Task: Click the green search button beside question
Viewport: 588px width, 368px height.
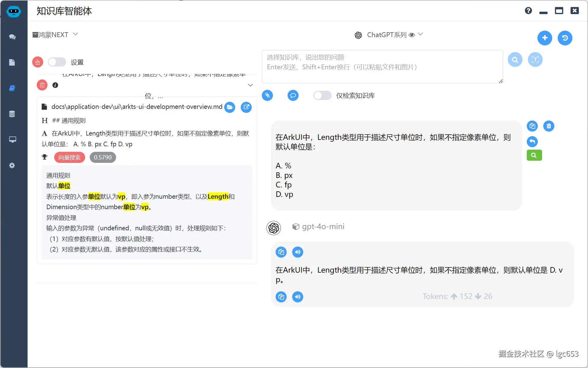Action: (x=534, y=155)
